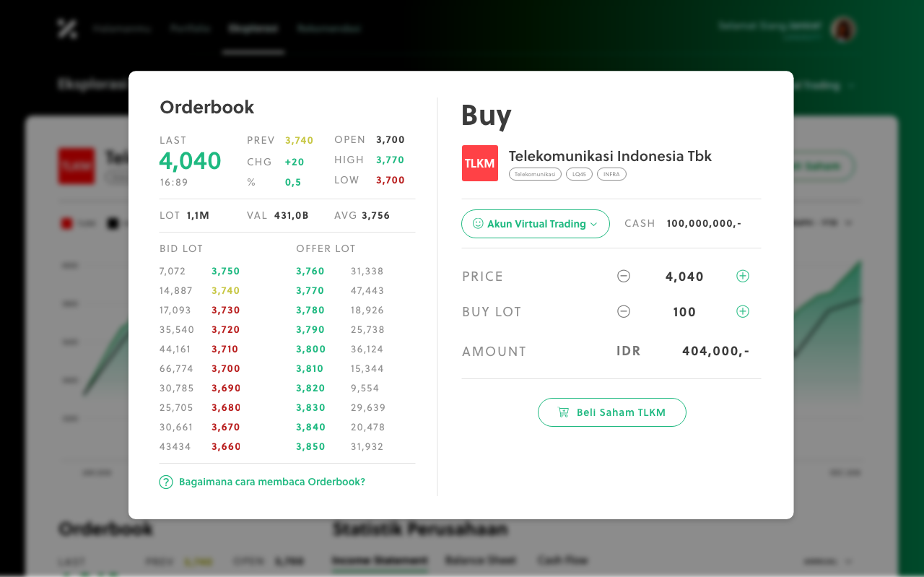This screenshot has width=924, height=577.
Task: Click the app logo in top bar
Action: [x=67, y=29]
